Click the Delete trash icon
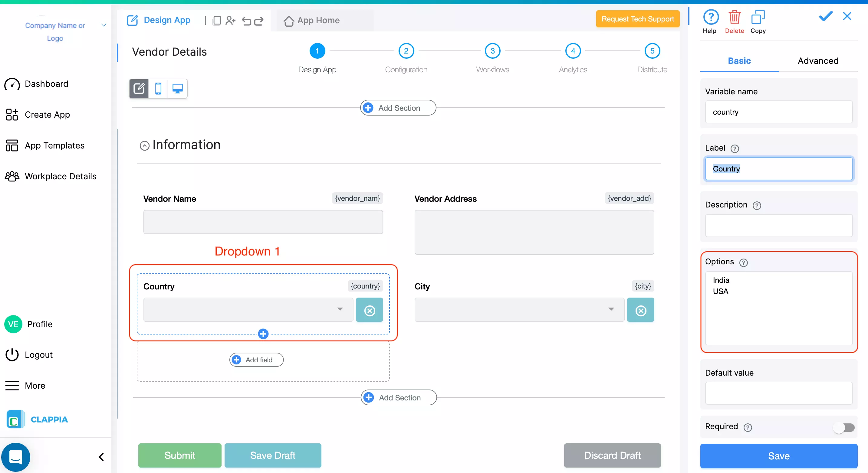The width and height of the screenshot is (868, 473). 734,18
